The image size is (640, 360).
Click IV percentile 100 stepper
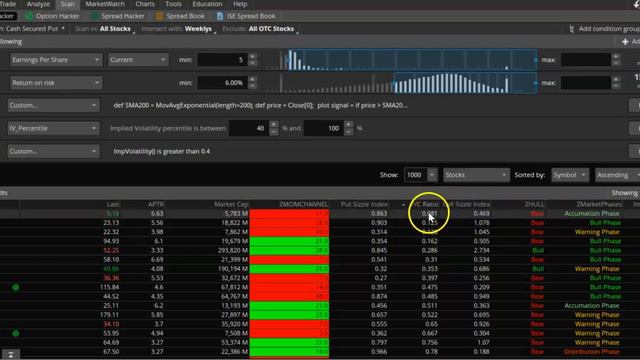(x=348, y=128)
